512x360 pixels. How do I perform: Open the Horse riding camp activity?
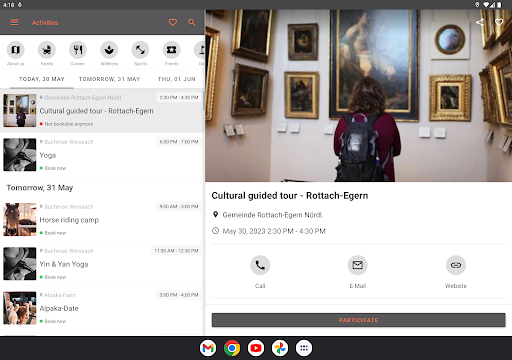(x=102, y=220)
